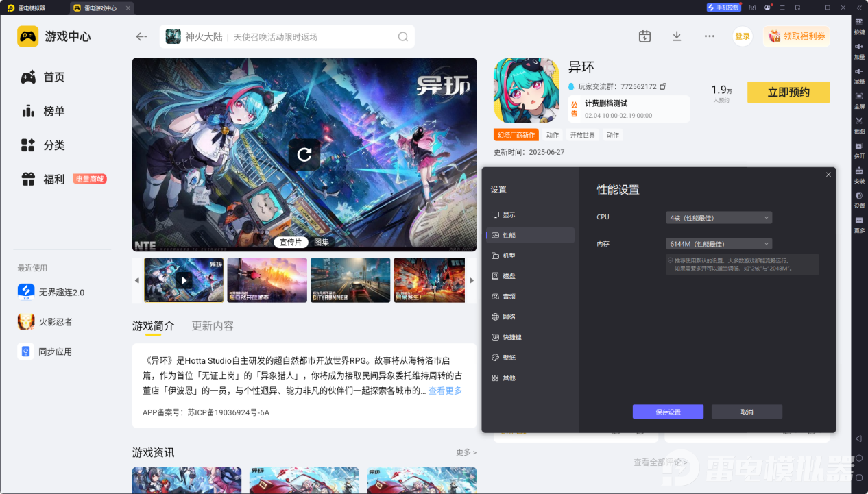The width and height of the screenshot is (868, 494).
Task: Open the calendar reservation icon
Action: point(644,36)
